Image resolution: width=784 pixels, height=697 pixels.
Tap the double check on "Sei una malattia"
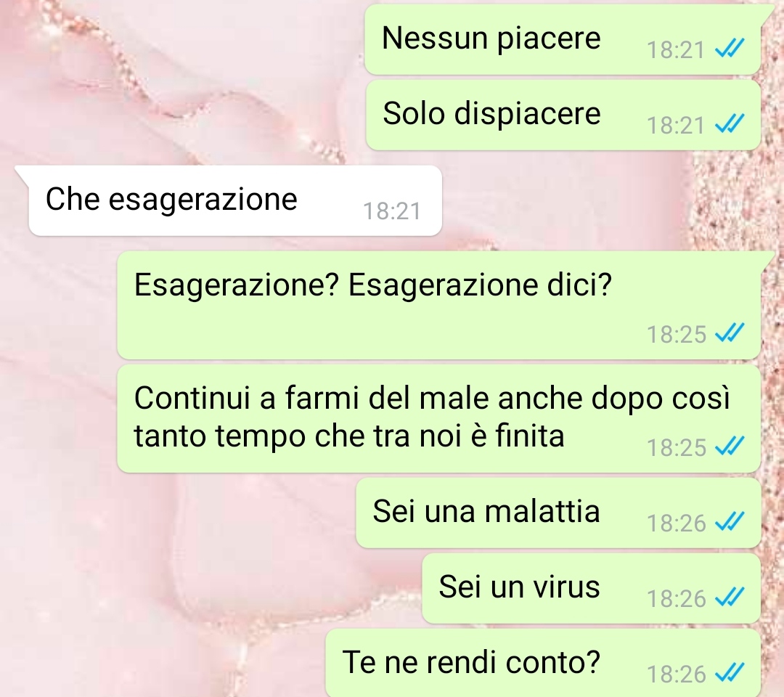coord(730,522)
